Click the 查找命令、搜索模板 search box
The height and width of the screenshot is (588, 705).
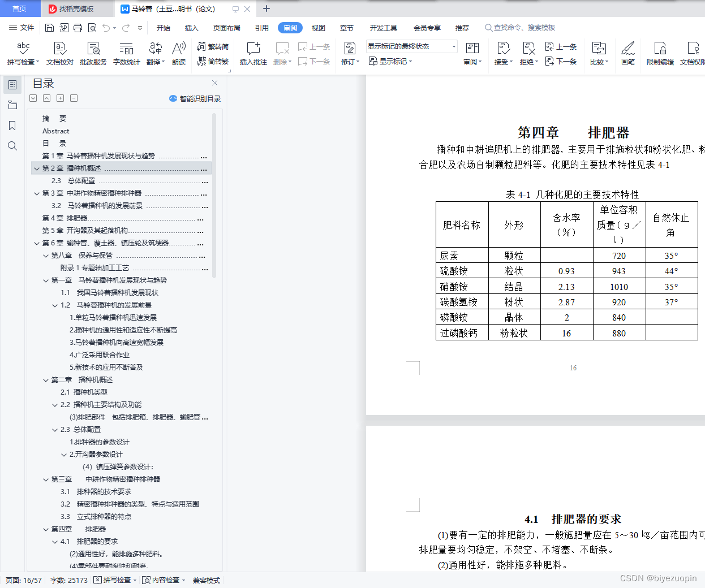tap(520, 28)
